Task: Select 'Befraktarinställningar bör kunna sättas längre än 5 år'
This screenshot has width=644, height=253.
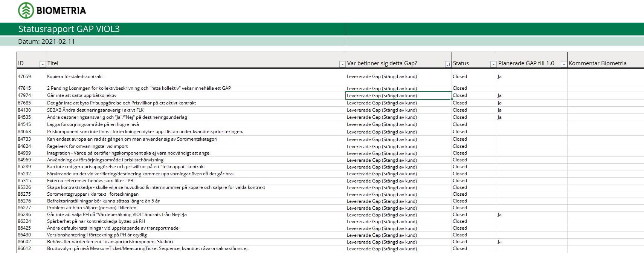Action: [103, 201]
